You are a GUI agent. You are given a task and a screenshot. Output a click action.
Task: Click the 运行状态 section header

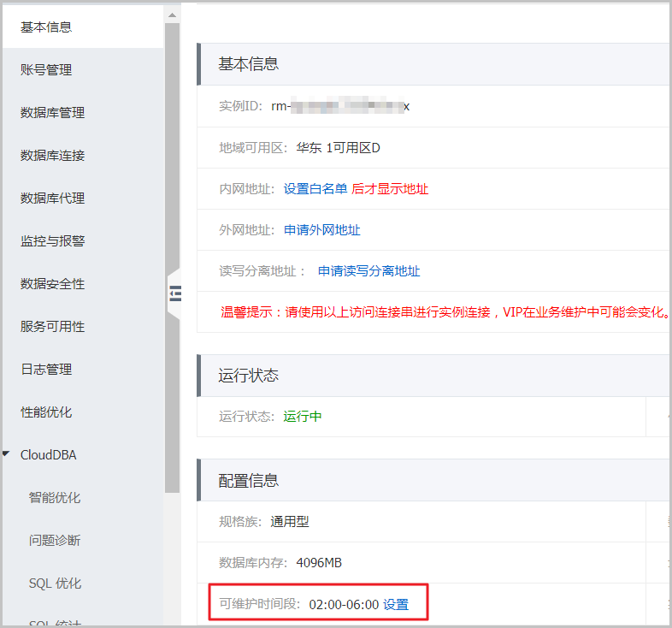(434, 376)
